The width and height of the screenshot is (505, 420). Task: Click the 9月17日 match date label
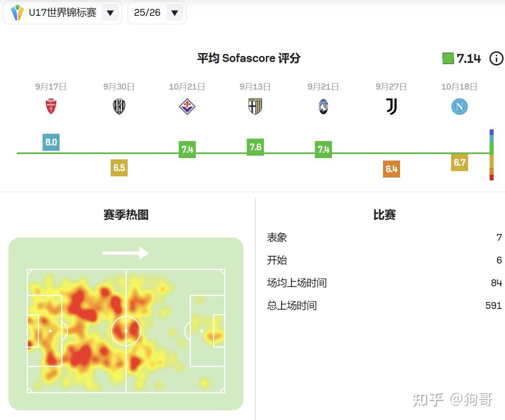51,87
